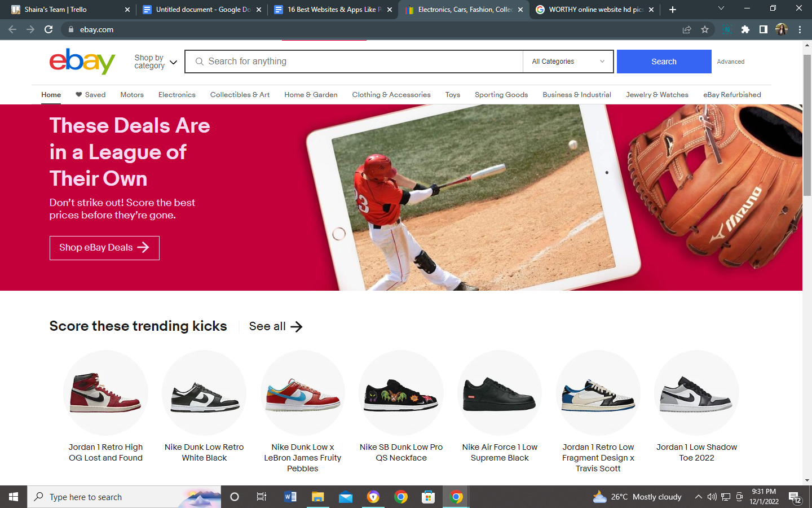
Task: Show hidden tray icons chevron
Action: click(x=698, y=497)
